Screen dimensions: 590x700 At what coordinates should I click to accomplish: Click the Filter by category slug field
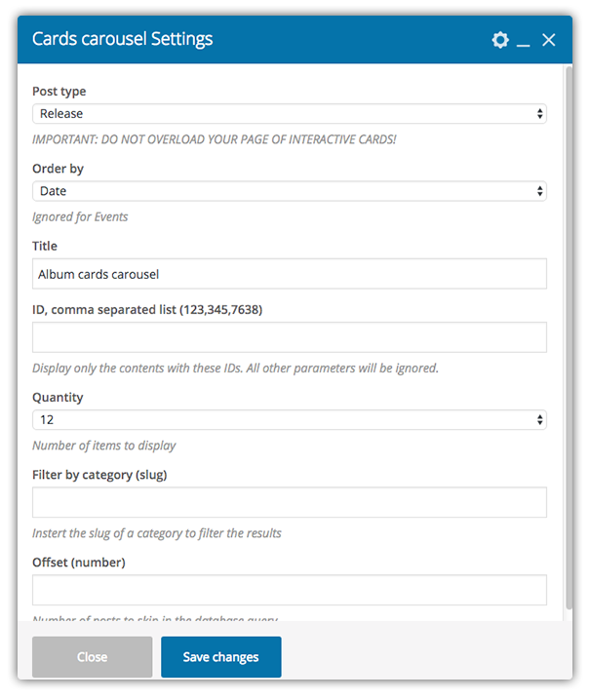pos(289,502)
